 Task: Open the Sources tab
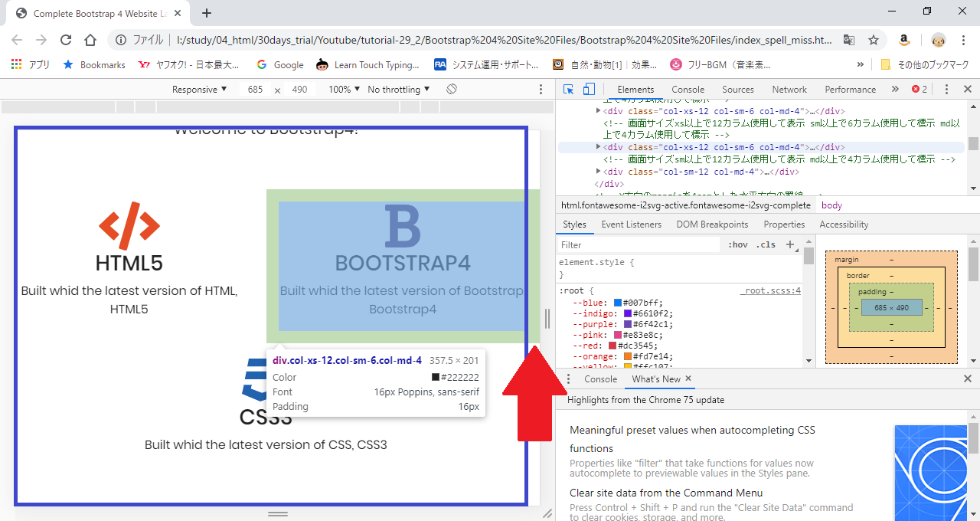coord(738,90)
